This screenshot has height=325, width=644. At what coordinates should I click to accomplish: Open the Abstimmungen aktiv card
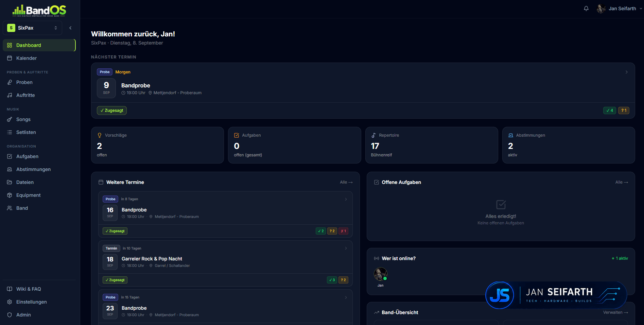[x=569, y=145]
